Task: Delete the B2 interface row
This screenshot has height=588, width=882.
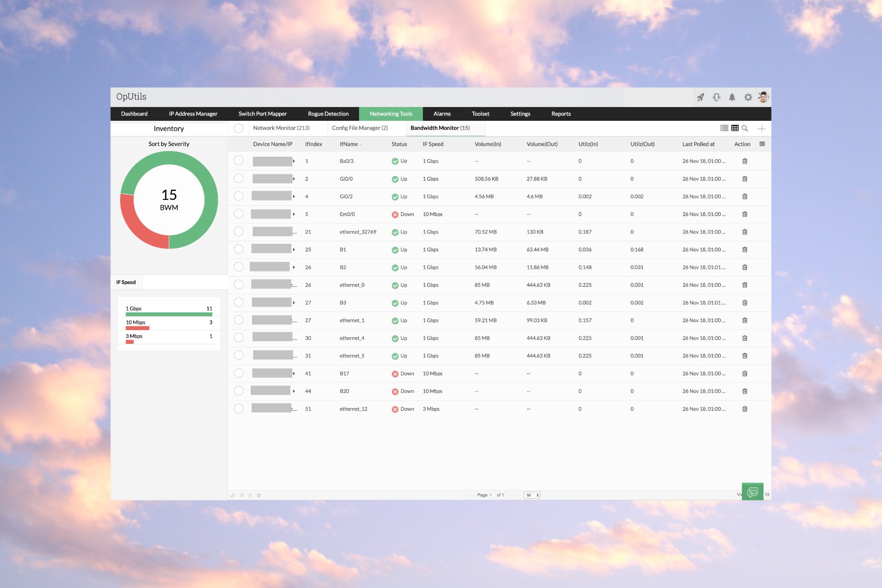Action: (745, 267)
